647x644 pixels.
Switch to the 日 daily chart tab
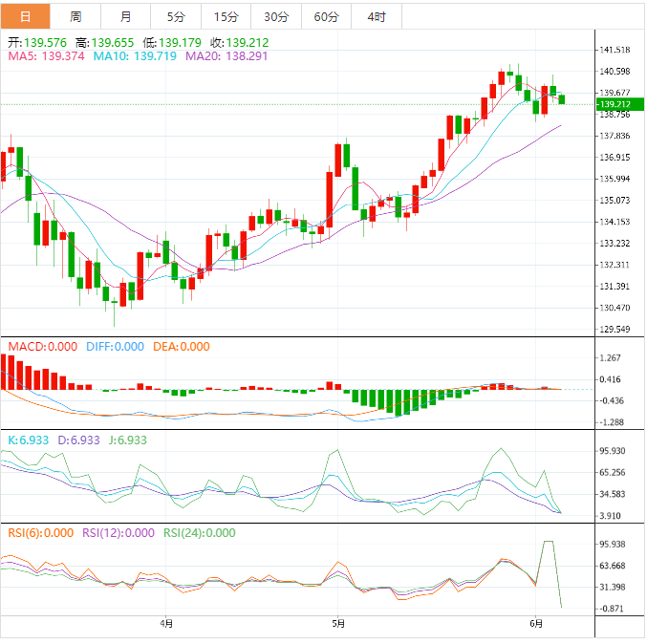tap(25, 17)
